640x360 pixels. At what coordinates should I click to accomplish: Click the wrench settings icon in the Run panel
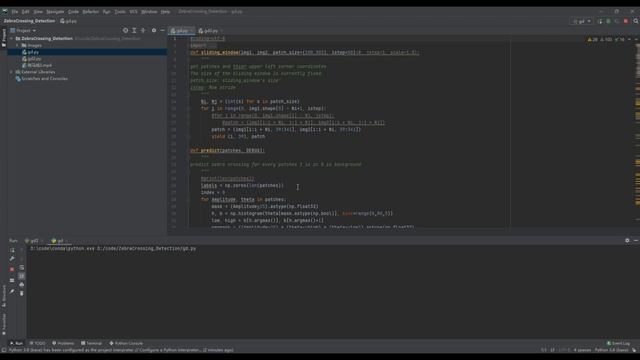(x=12, y=259)
